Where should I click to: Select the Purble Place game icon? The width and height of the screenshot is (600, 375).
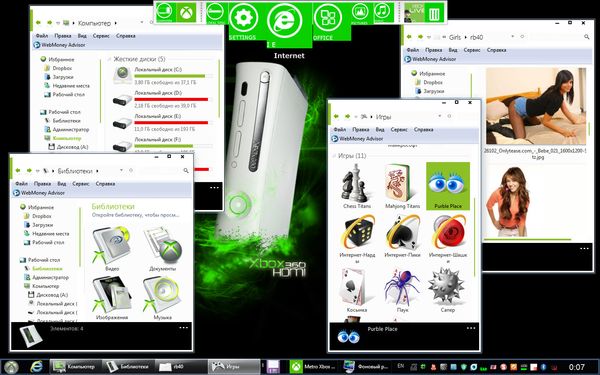(x=448, y=186)
